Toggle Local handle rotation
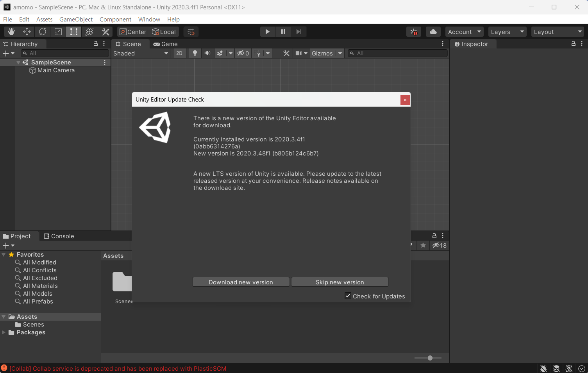The image size is (588, 373). [164, 32]
